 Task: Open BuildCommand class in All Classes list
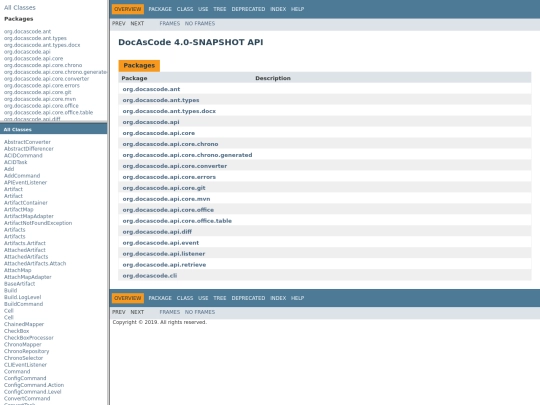[23, 304]
